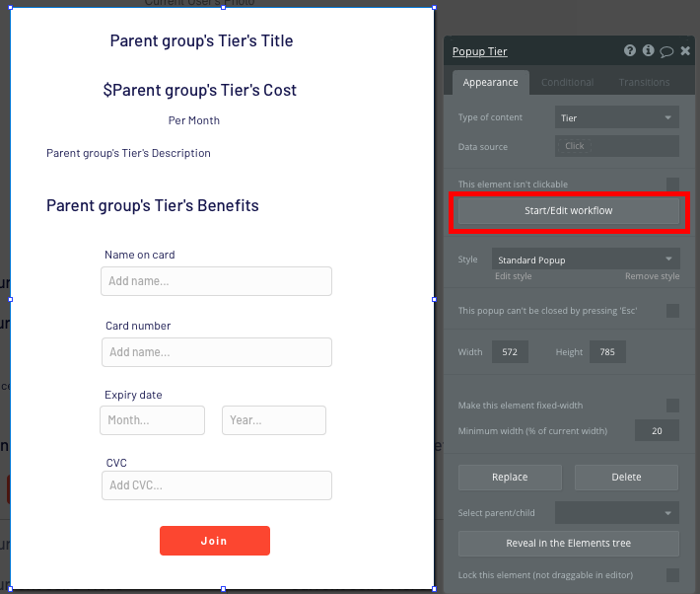This screenshot has width=700, height=594.
Task: Click the Remove style link
Action: (653, 276)
